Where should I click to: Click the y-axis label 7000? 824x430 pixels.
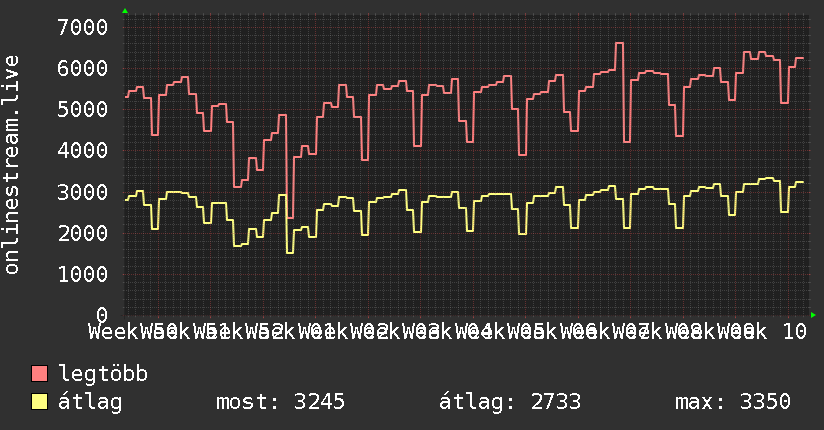click(x=83, y=27)
